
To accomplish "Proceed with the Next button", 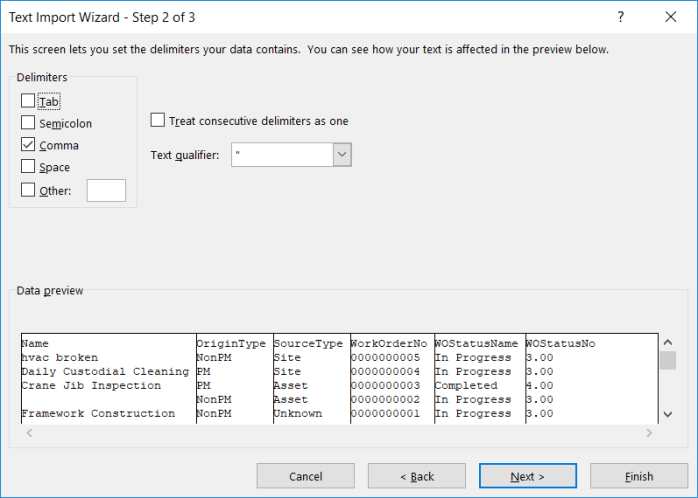I will [528, 476].
